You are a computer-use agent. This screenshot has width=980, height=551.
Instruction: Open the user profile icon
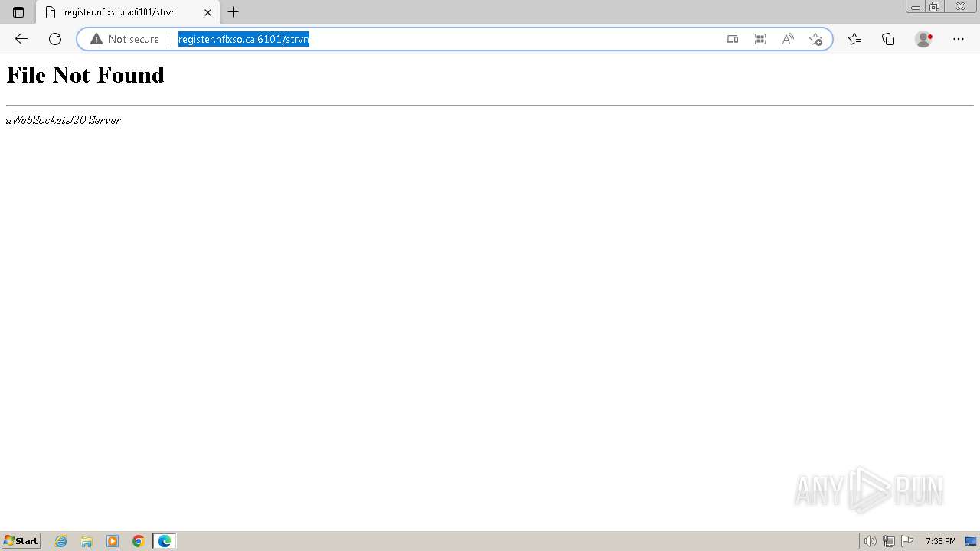click(924, 39)
